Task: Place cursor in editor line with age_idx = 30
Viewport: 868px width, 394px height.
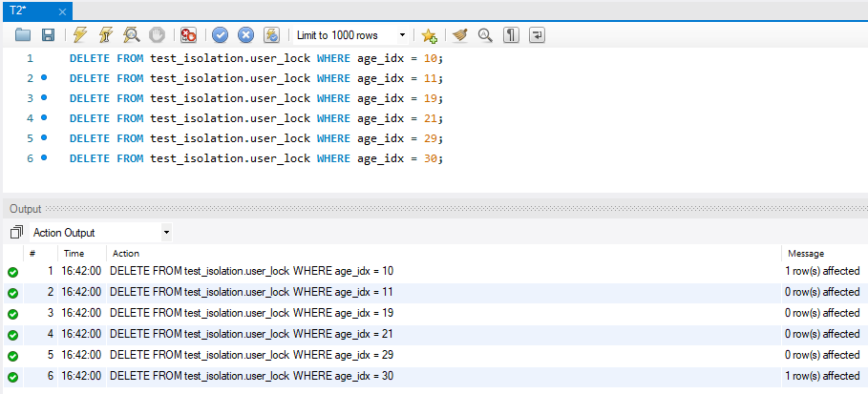Action: pyautogui.click(x=257, y=158)
